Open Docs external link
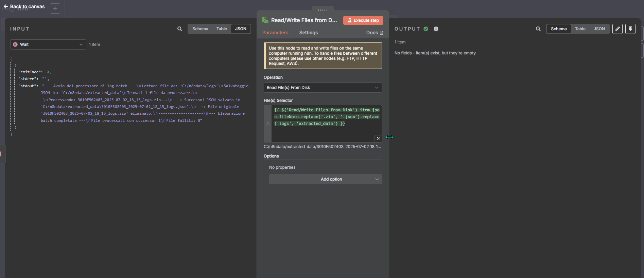Image resolution: width=644 pixels, height=278 pixels. click(x=375, y=33)
